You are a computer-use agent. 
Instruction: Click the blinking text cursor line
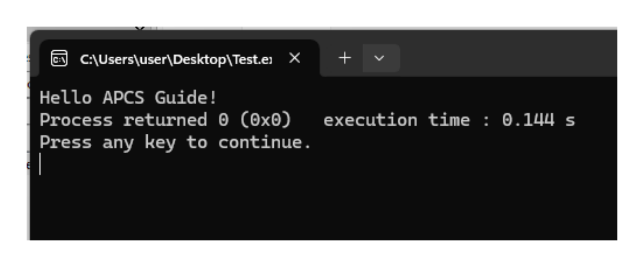point(40,164)
